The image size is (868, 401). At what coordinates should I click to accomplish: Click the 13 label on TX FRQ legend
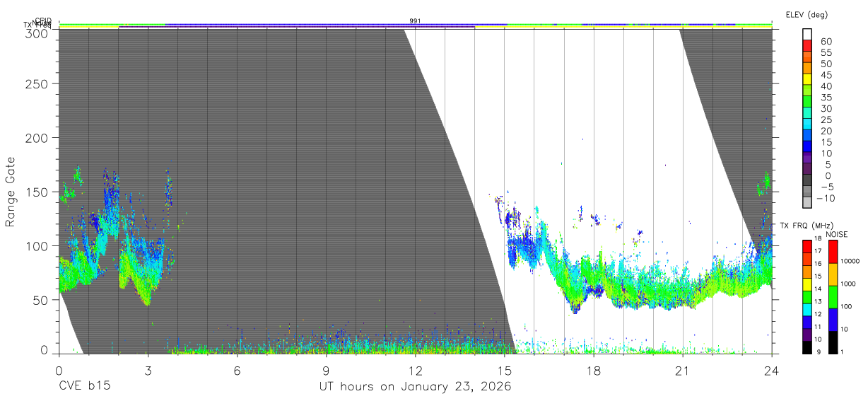819,301
